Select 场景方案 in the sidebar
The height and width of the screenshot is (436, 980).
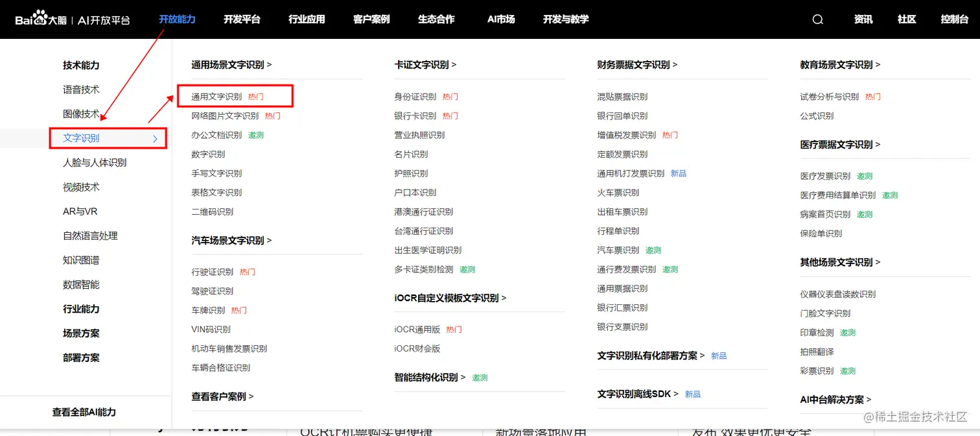pyautogui.click(x=81, y=333)
